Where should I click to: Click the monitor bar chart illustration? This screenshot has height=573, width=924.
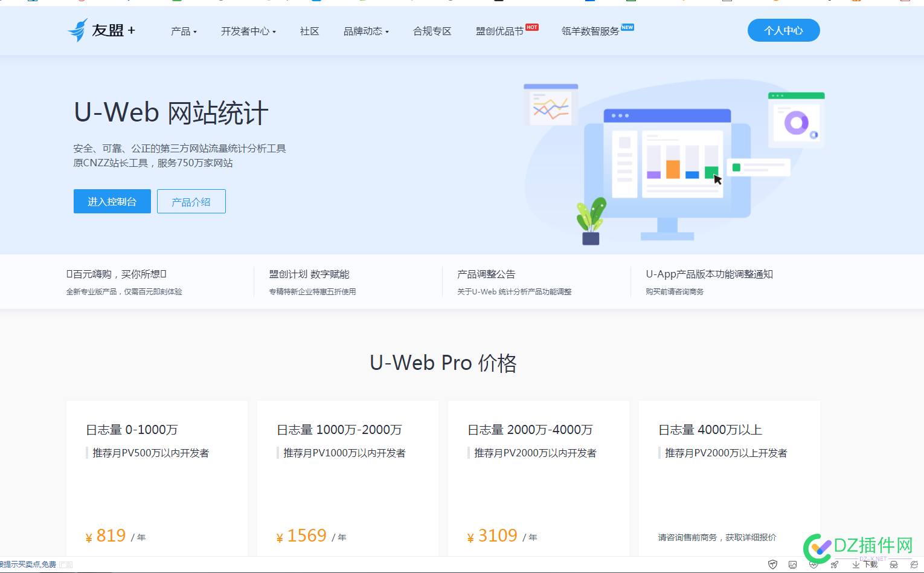coord(682,163)
